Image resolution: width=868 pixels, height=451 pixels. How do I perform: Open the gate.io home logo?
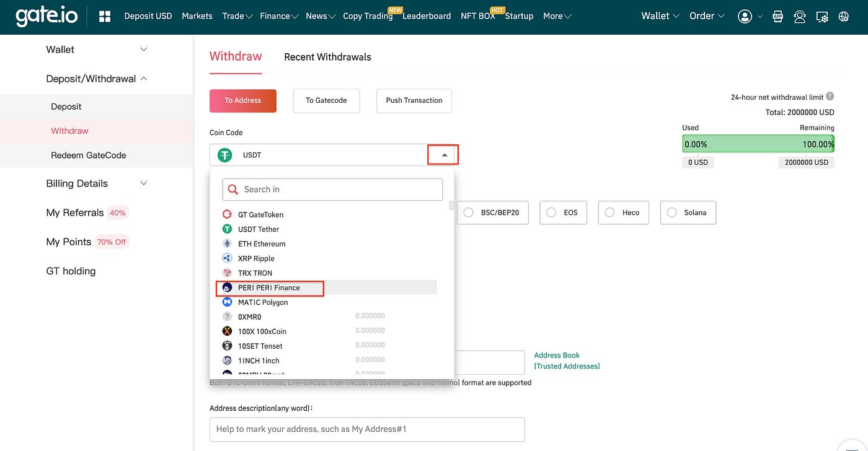click(46, 16)
